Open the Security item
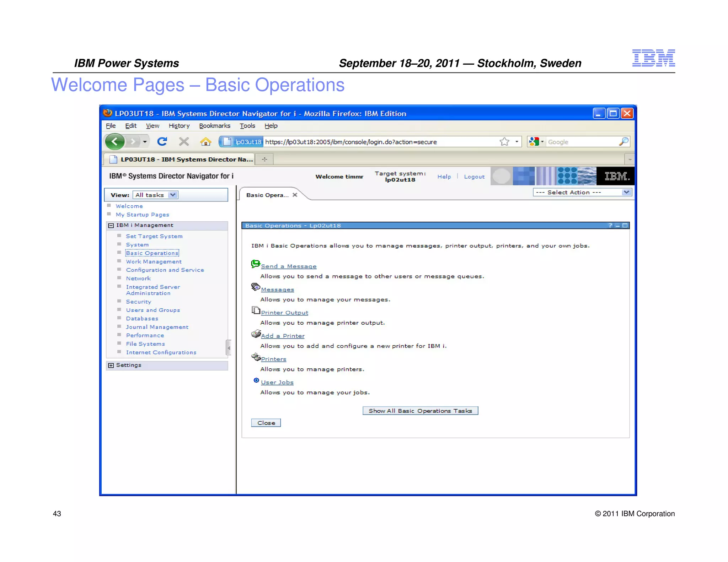Image resolution: width=728 pixels, height=562 pixels. (x=139, y=302)
